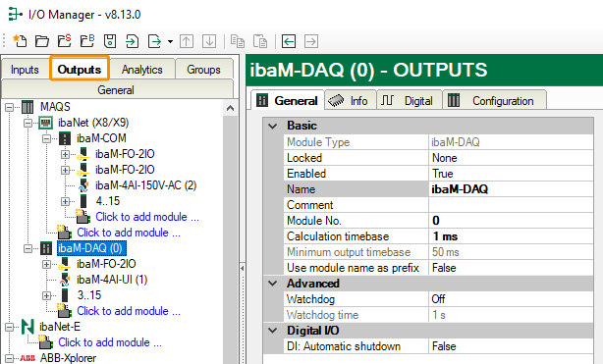The width and height of the screenshot is (603, 364).
Task: Click the Enabled value True
Action: (x=511, y=174)
